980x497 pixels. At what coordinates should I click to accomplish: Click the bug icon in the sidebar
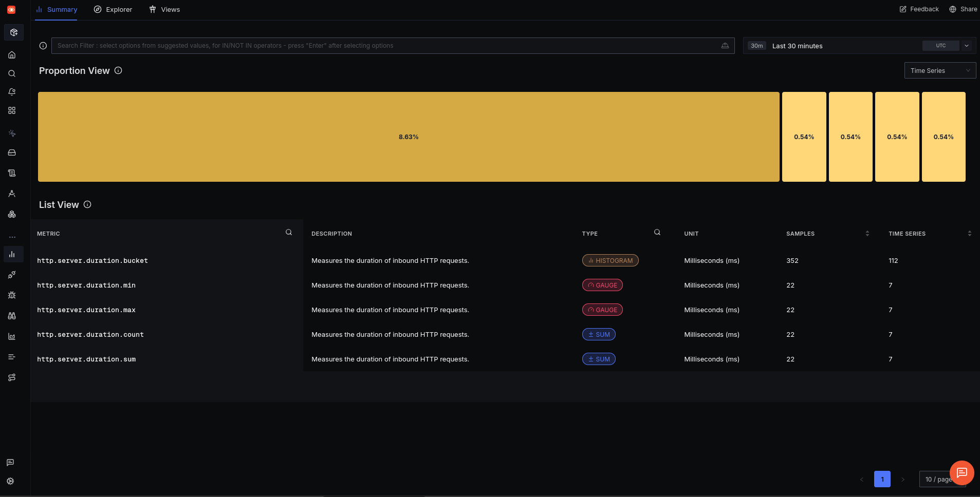point(12,295)
